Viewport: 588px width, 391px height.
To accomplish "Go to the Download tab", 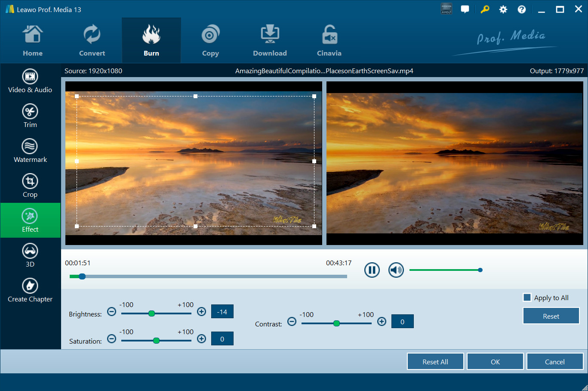I will point(270,41).
